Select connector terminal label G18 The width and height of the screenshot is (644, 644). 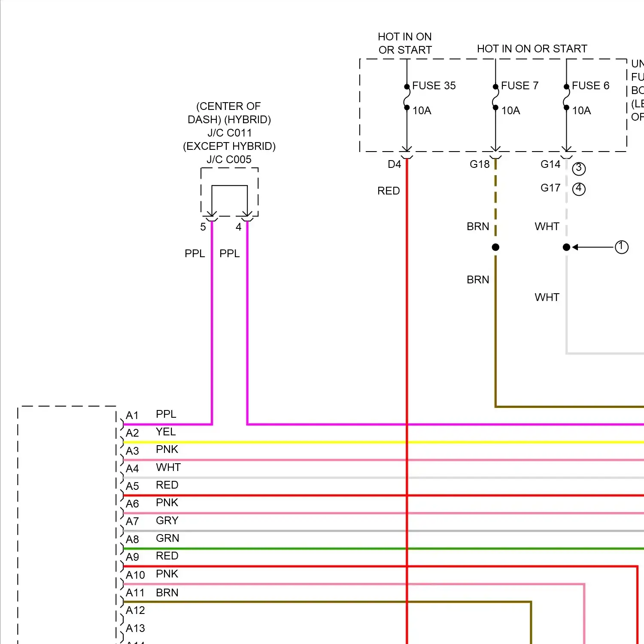point(480,164)
